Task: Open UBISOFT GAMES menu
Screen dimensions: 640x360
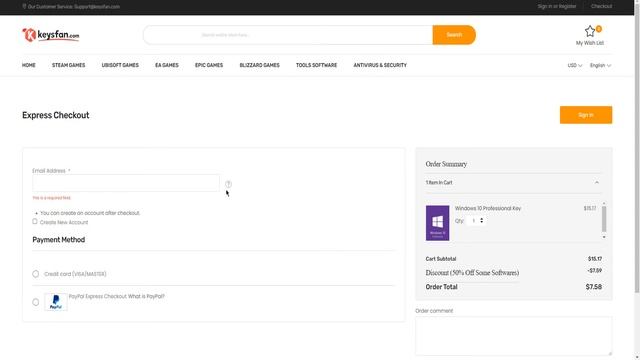Action: pyautogui.click(x=120, y=65)
